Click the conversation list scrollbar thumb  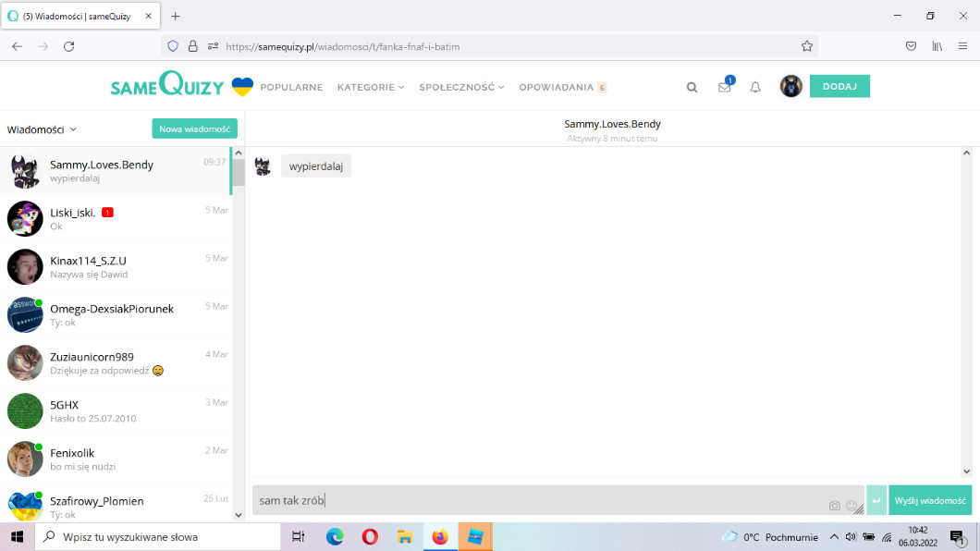pos(238,172)
